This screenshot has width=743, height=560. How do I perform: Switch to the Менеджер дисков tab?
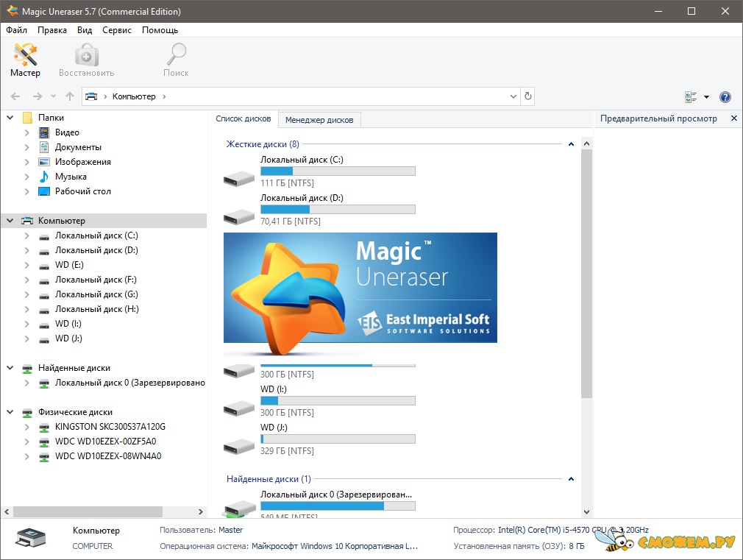[x=319, y=120]
